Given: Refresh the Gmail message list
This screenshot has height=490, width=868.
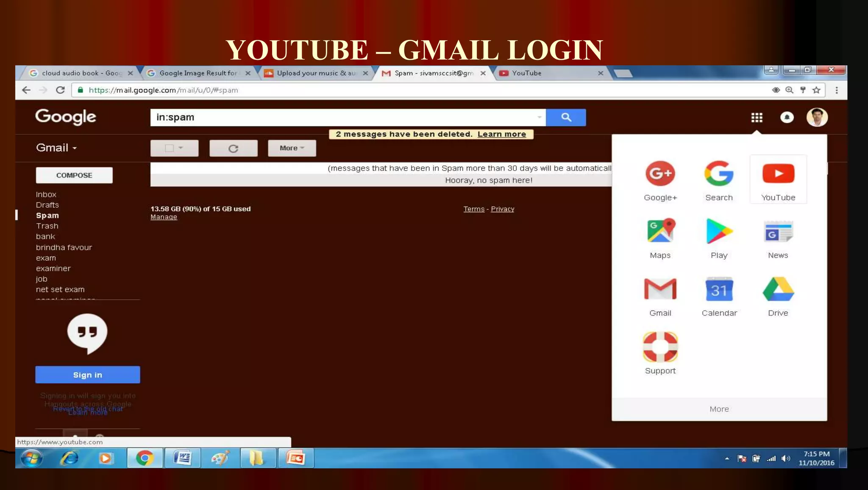Looking at the screenshot, I should pyautogui.click(x=233, y=148).
